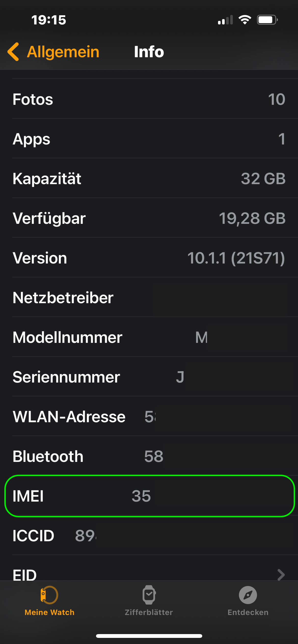
Task: Expand the EID row chevron
Action: point(281,574)
